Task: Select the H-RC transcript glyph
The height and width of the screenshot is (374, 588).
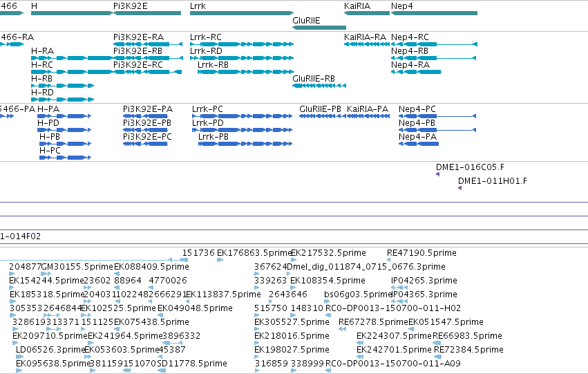Action: tap(72, 72)
